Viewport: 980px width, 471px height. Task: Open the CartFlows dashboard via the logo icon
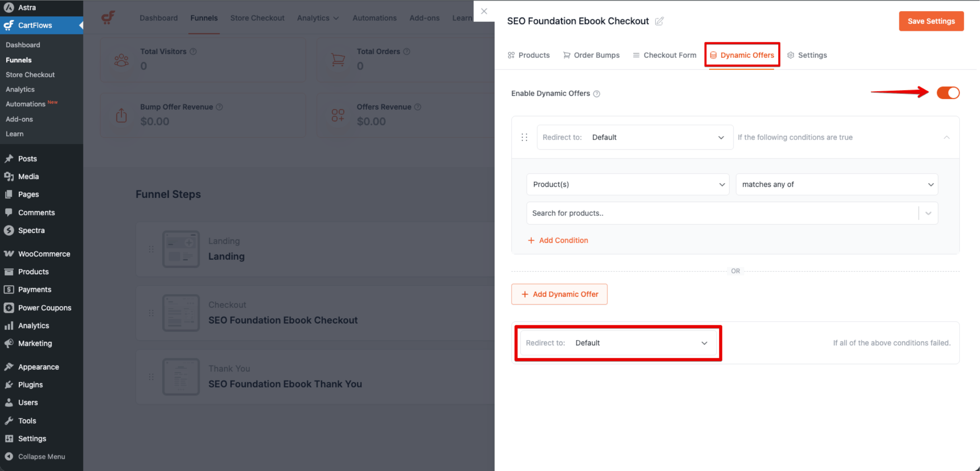pyautogui.click(x=108, y=18)
